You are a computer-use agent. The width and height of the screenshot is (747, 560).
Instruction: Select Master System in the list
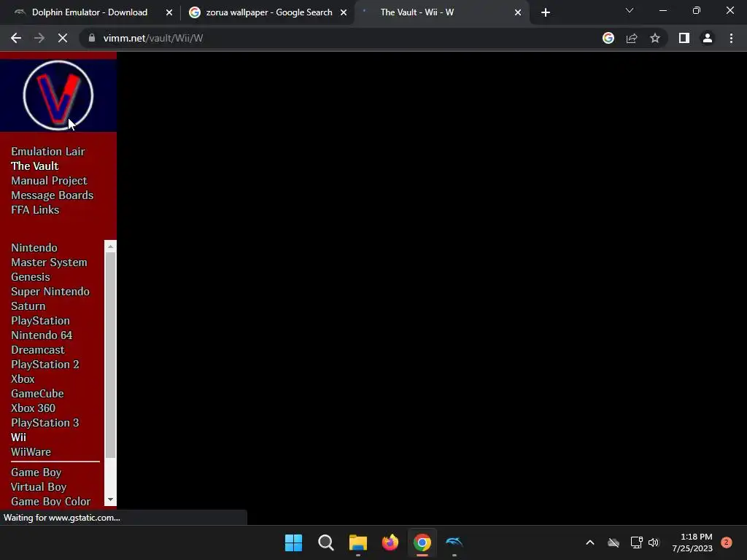pyautogui.click(x=49, y=262)
